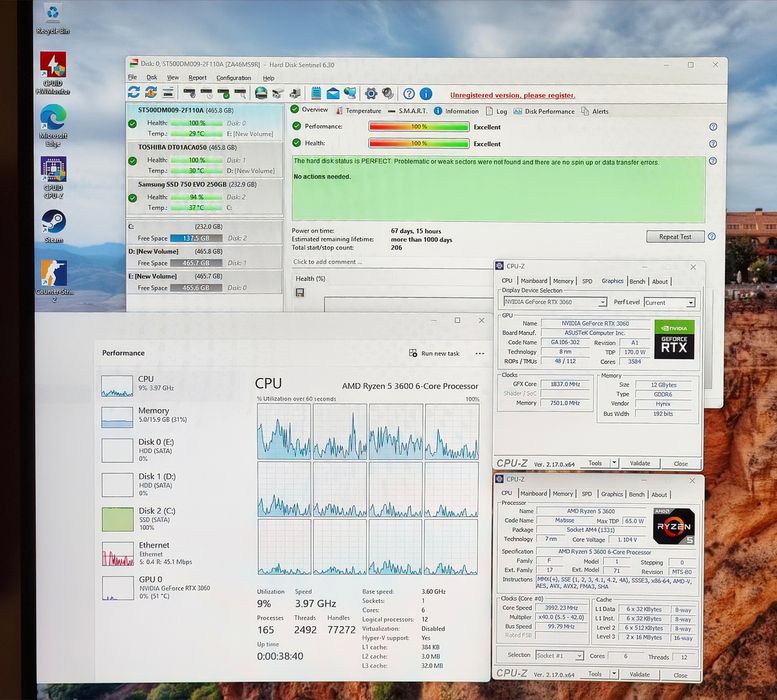Click the "D: [New Volume]" free space row
The image size is (777, 700).
tap(205, 257)
